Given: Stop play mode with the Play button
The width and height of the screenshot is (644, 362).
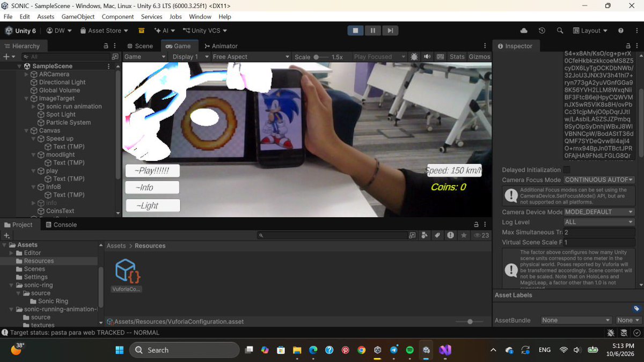Looking at the screenshot, I should (355, 31).
